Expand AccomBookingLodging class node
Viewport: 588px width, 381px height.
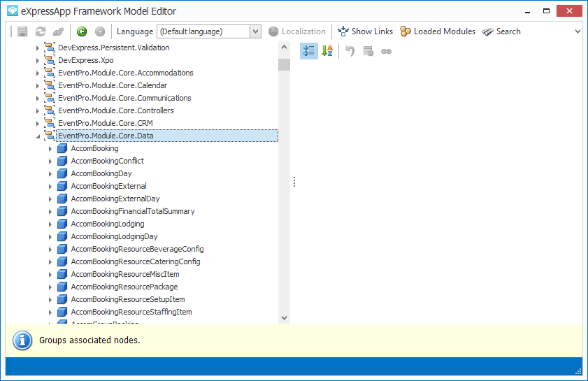50,224
